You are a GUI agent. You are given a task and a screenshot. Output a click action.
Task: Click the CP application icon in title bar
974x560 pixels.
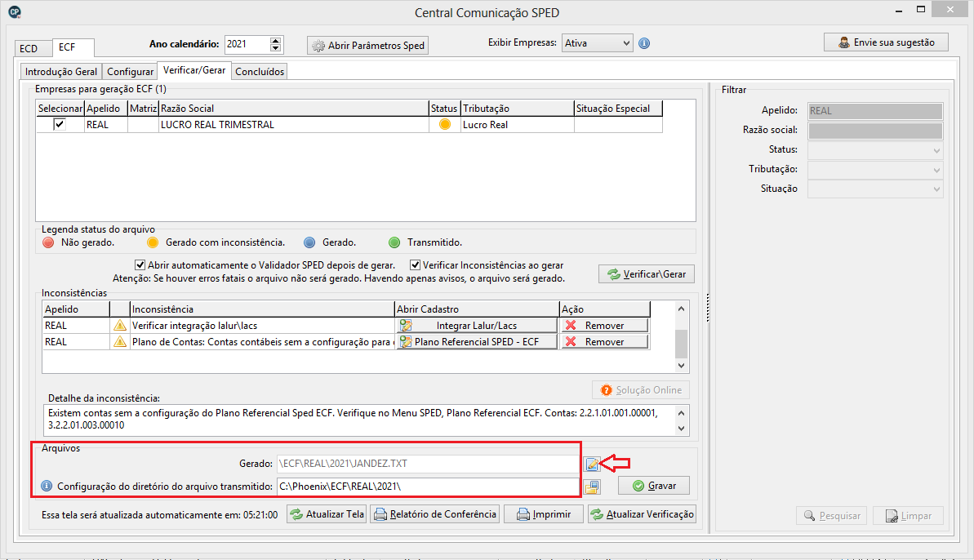[x=14, y=11]
